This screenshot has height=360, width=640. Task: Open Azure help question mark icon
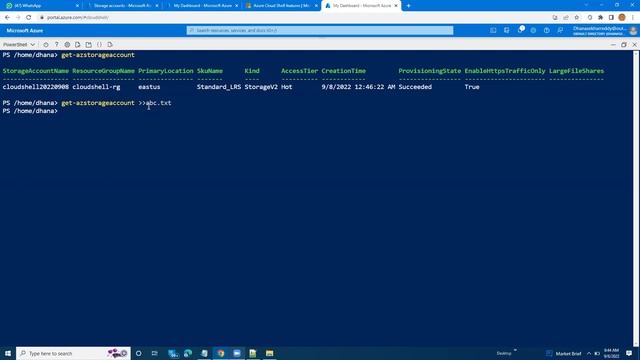coord(547,30)
